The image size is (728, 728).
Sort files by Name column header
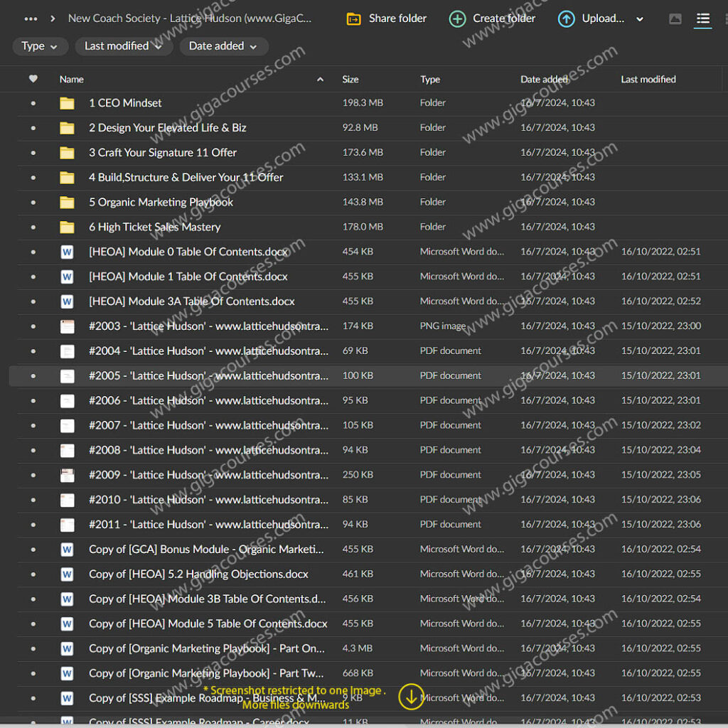[x=72, y=80]
